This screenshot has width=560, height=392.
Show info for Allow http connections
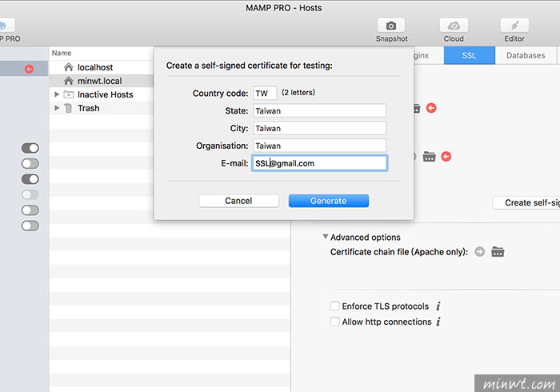click(x=438, y=322)
